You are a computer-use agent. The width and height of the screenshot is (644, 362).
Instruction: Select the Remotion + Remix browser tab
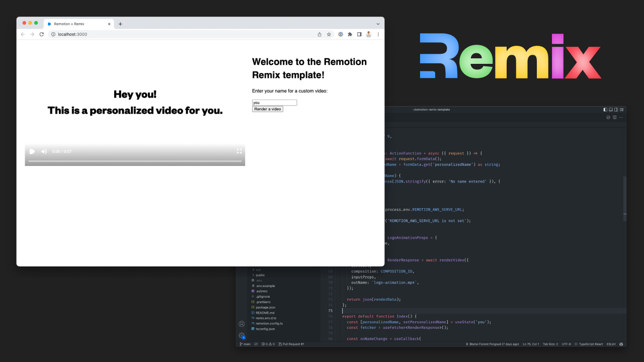tap(75, 24)
